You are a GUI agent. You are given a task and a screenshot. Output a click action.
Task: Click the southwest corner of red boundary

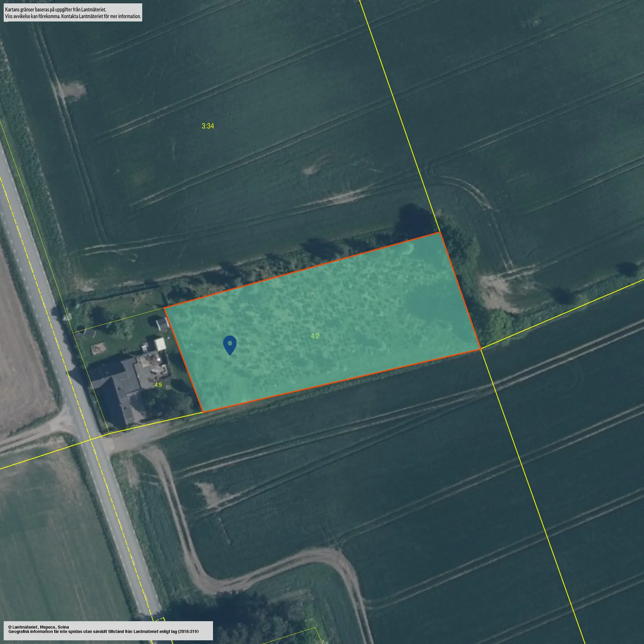coord(203,412)
